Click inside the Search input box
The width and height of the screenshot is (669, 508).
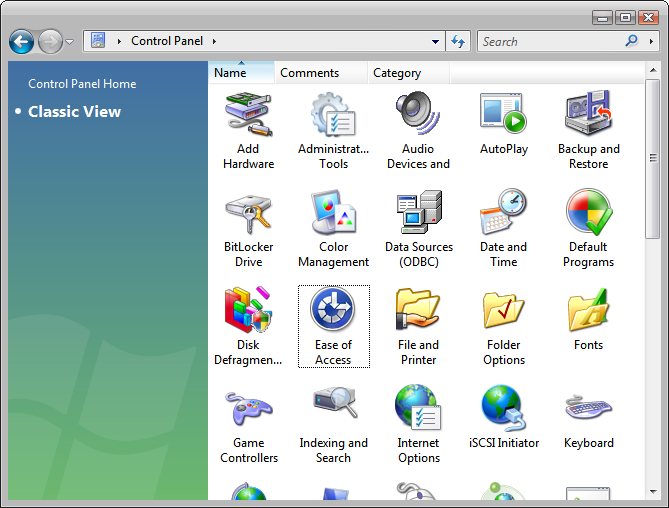[548, 42]
